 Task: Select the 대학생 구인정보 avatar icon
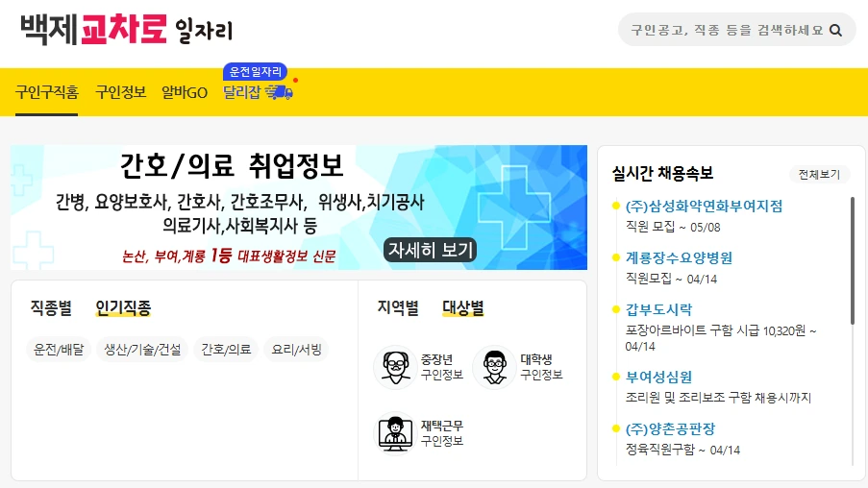click(x=494, y=367)
